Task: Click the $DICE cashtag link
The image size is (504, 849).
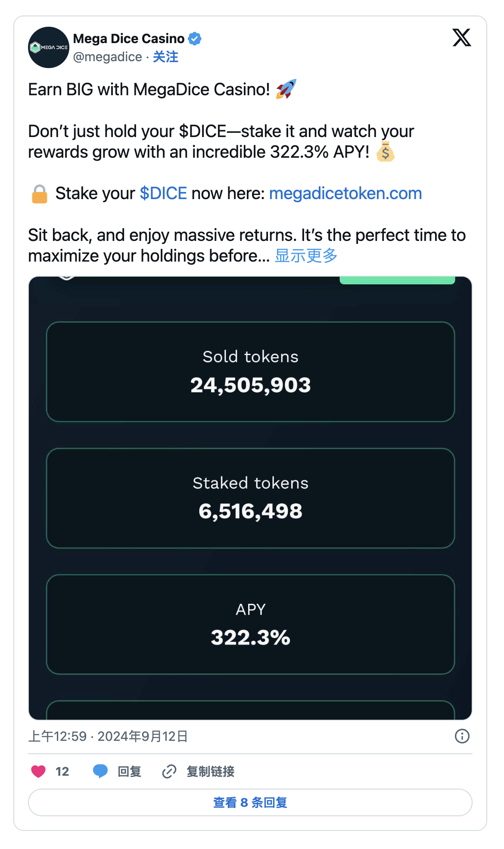Action: pyautogui.click(x=163, y=194)
